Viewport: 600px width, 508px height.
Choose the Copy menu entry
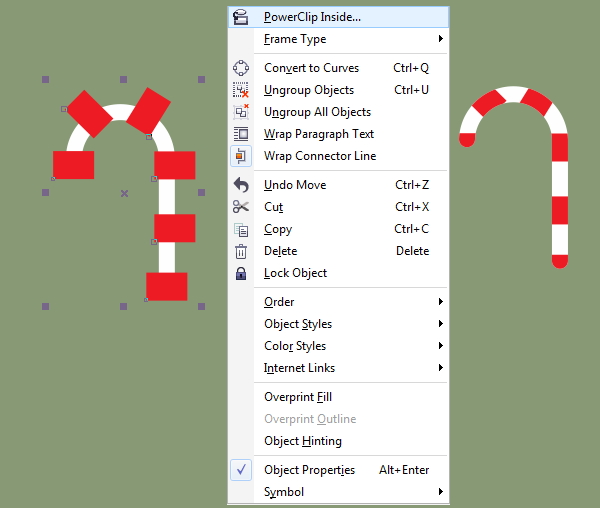(x=338, y=229)
